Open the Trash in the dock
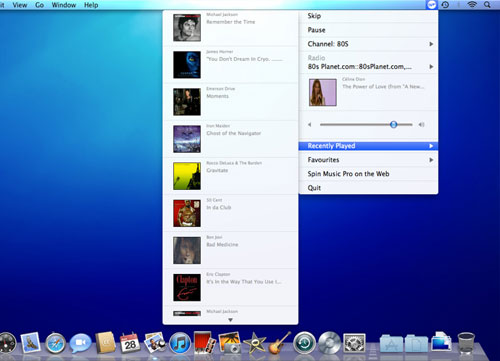 click(x=466, y=343)
